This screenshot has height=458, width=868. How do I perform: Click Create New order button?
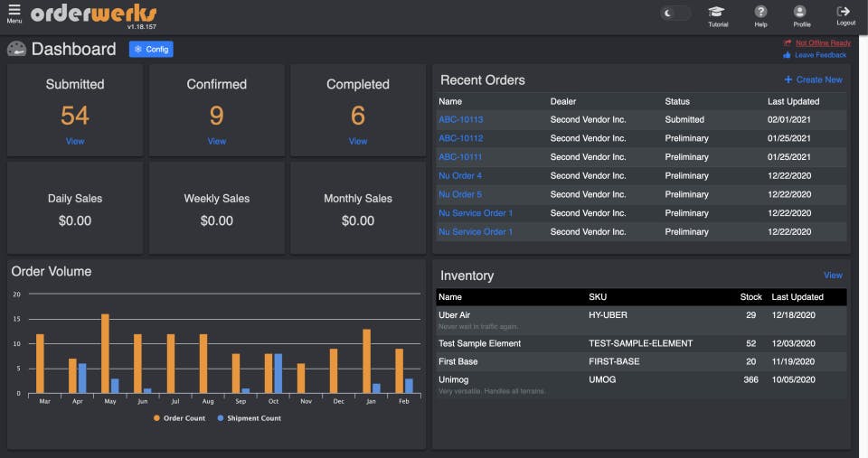tap(813, 79)
